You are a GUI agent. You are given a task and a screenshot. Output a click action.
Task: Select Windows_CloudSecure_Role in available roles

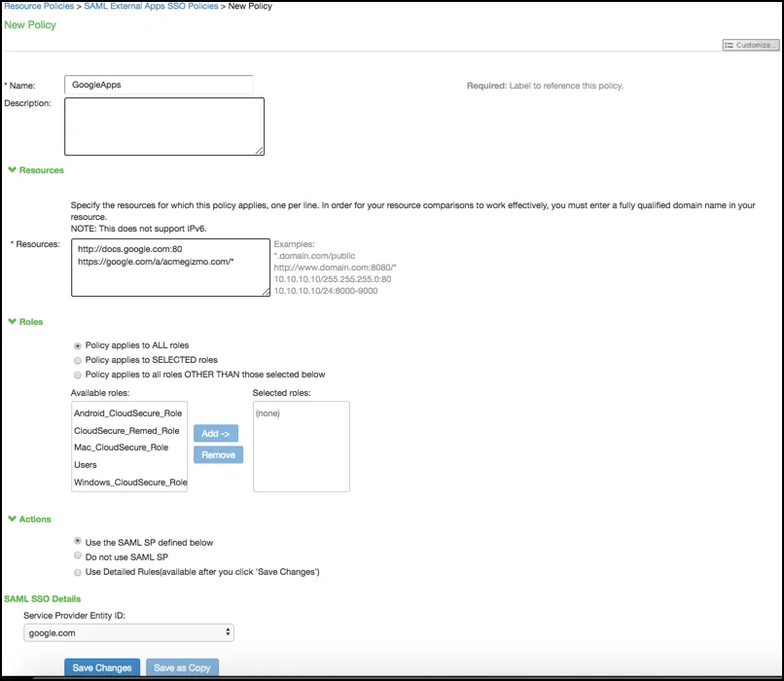click(130, 482)
